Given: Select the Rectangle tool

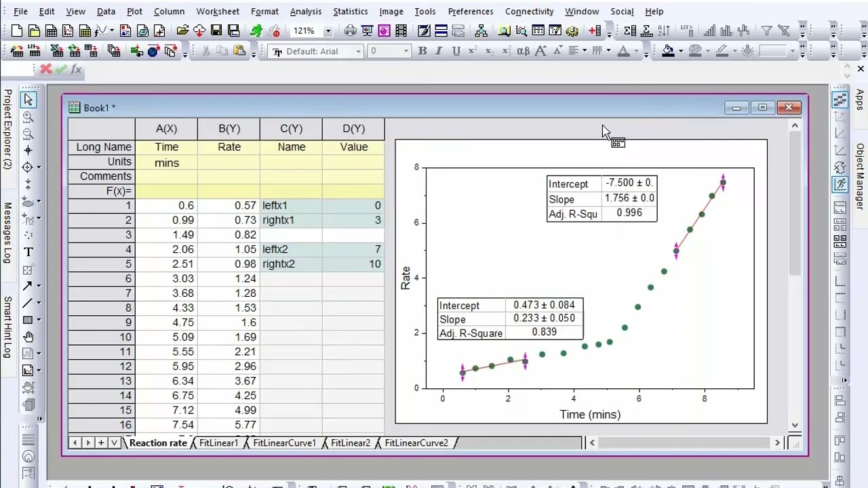Looking at the screenshot, I should (28, 320).
